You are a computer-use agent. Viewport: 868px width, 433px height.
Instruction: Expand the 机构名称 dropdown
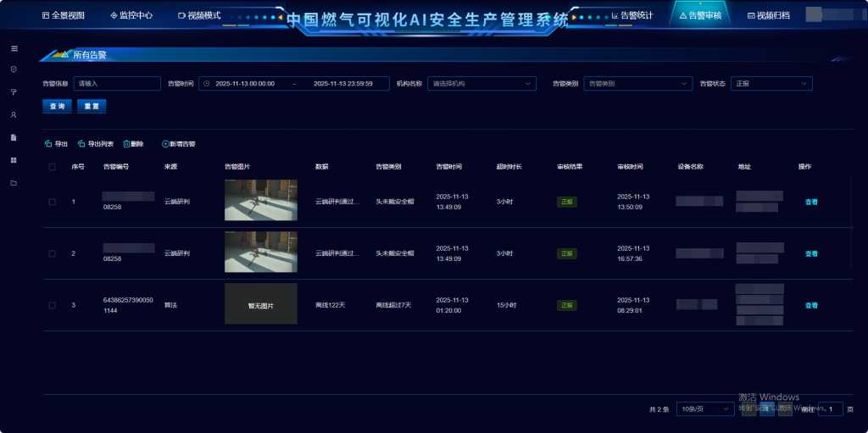[481, 84]
